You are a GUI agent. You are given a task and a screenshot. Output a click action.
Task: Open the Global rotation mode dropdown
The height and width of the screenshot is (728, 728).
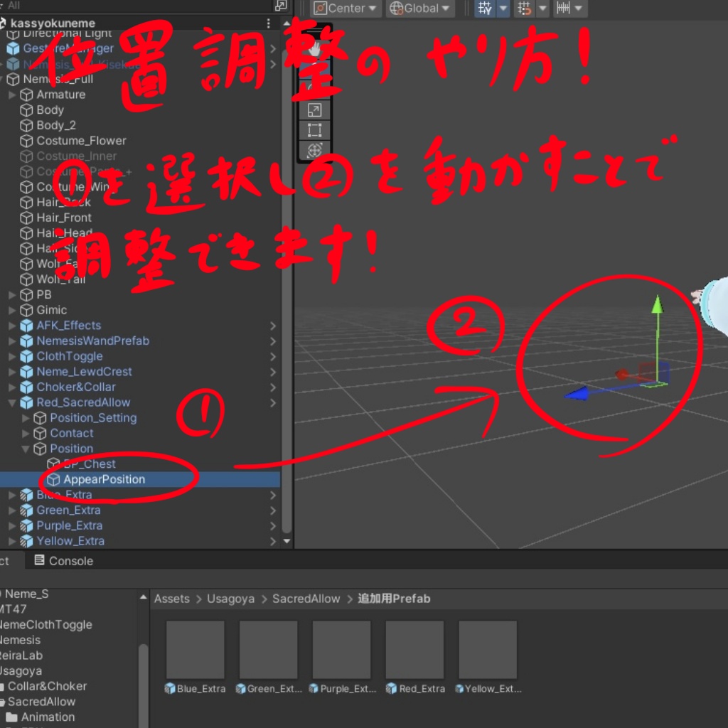point(420,8)
